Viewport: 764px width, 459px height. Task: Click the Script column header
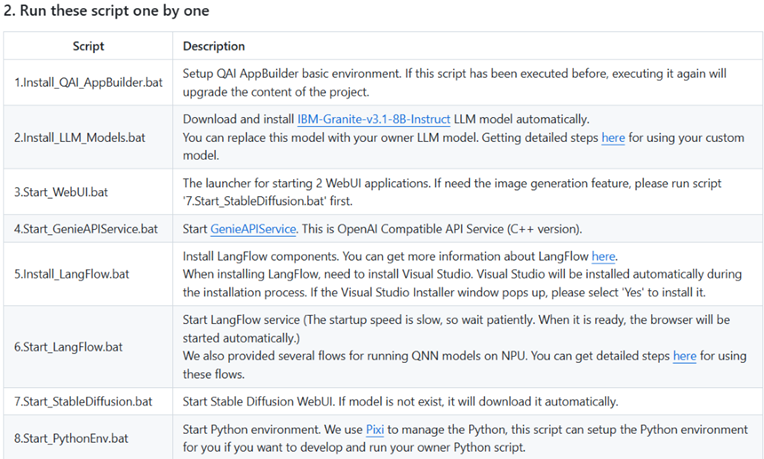(x=88, y=46)
